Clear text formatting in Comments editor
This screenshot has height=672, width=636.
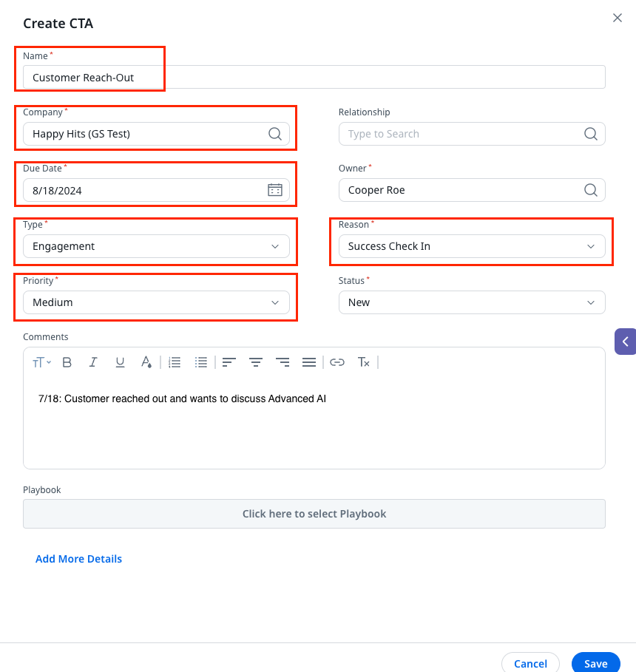click(364, 362)
